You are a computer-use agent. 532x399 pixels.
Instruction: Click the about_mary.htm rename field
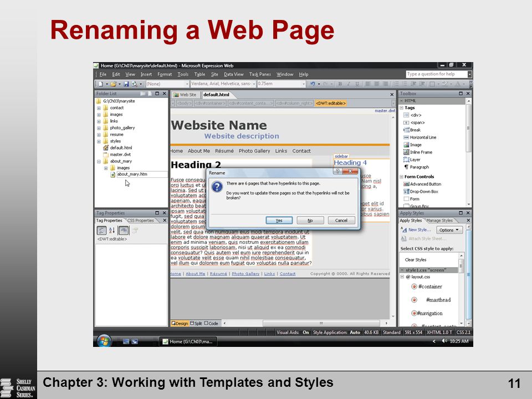tap(142, 175)
